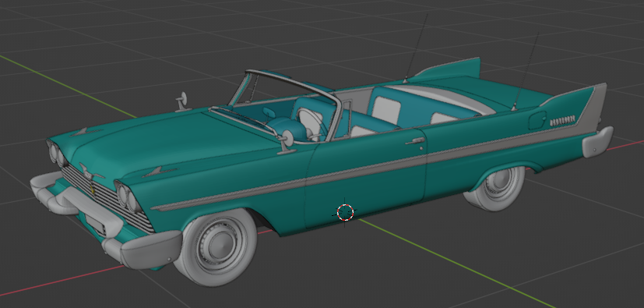Click the fender-mounted mirror near the hood
Image resolution: width=644 pixels, height=308 pixels.
[182, 101]
